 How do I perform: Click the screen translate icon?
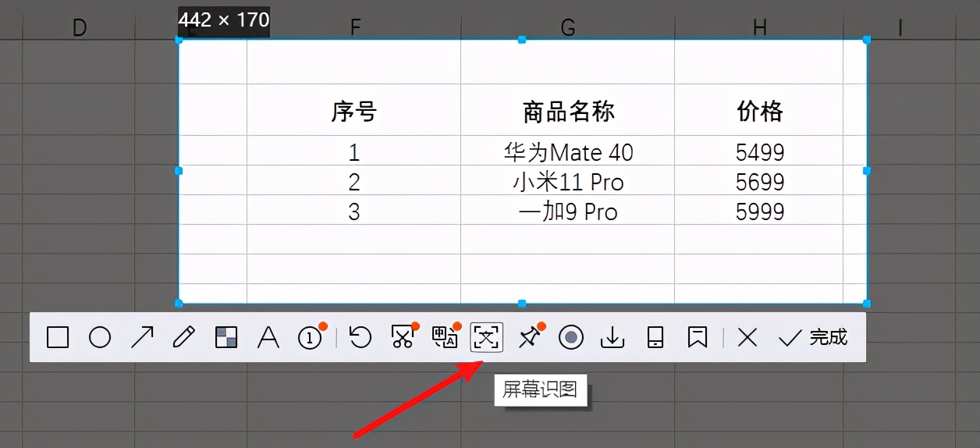445,337
